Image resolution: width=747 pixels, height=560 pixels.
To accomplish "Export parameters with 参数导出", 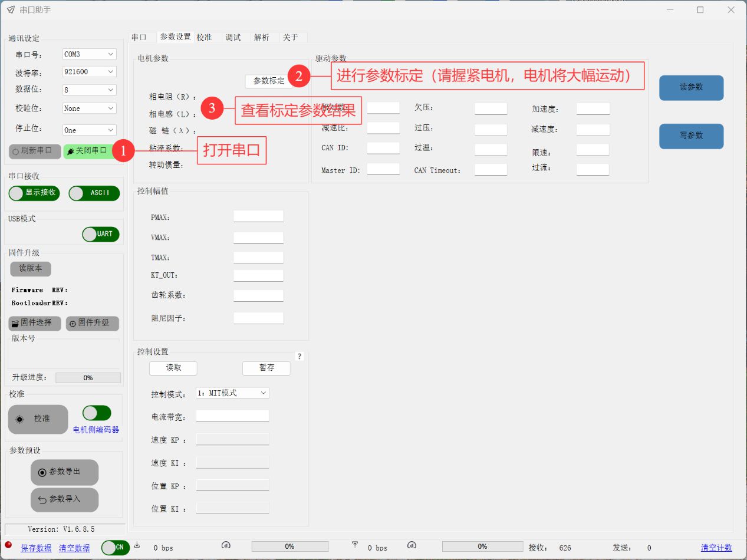I will pyautogui.click(x=64, y=472).
